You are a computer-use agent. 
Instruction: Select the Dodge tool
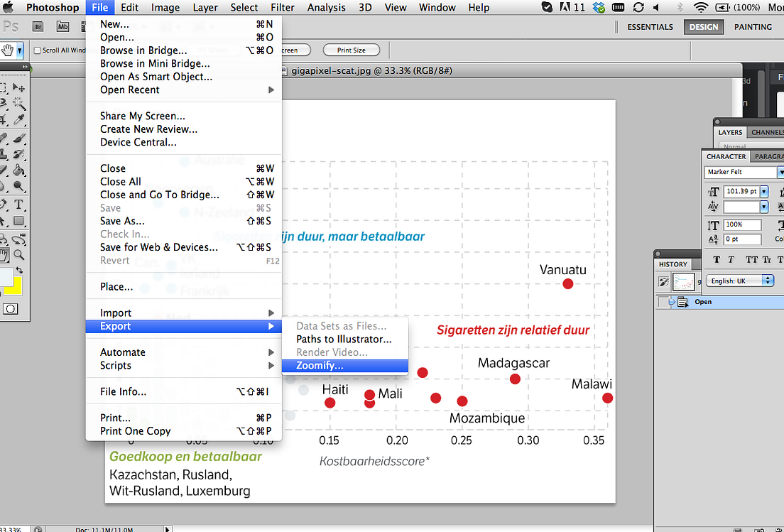tap(19, 187)
